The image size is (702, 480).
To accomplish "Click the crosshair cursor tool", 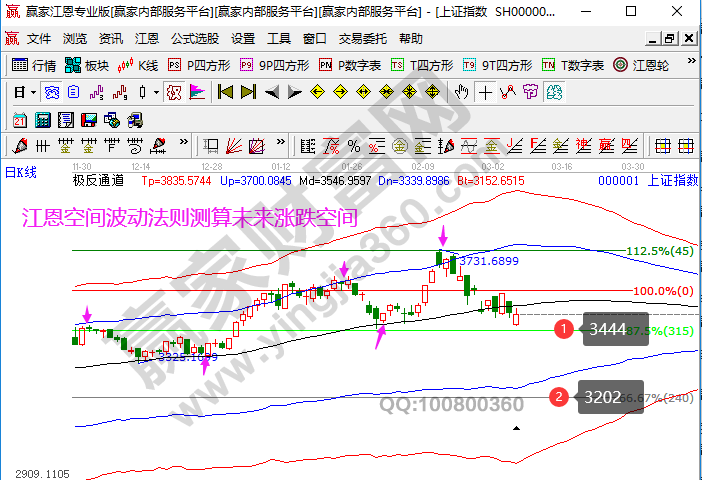I will pos(485,92).
